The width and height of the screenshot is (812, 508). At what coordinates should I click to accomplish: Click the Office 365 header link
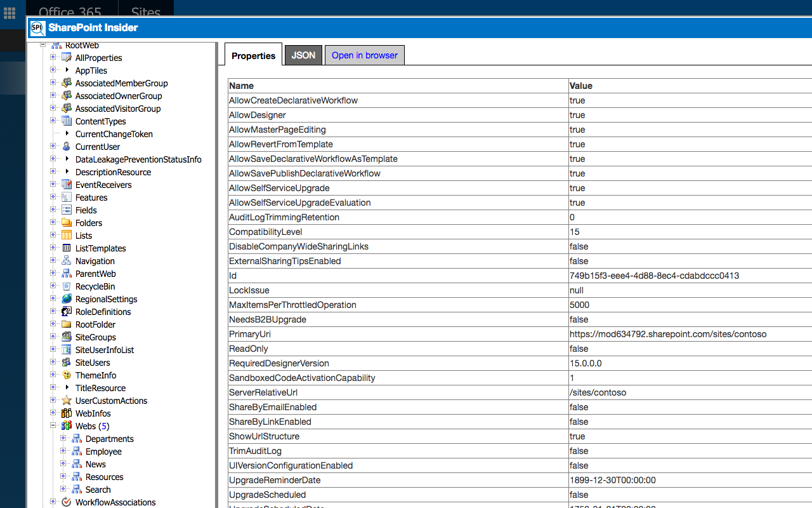(70, 12)
